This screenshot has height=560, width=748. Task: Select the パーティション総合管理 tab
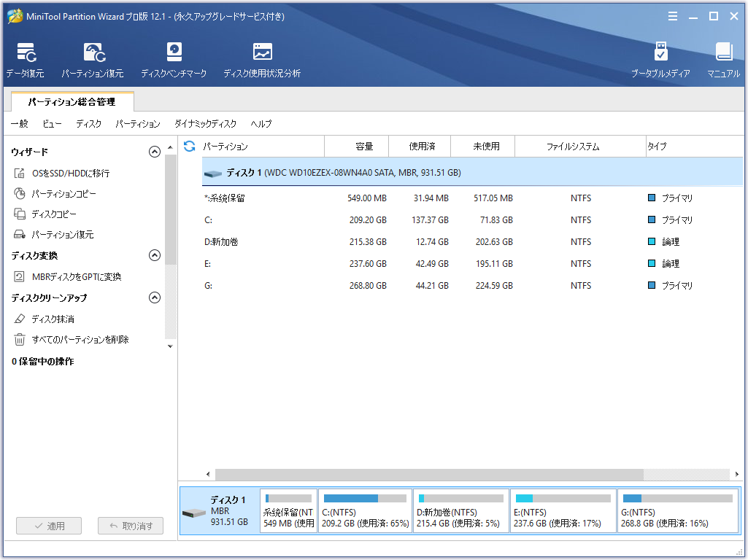click(72, 101)
